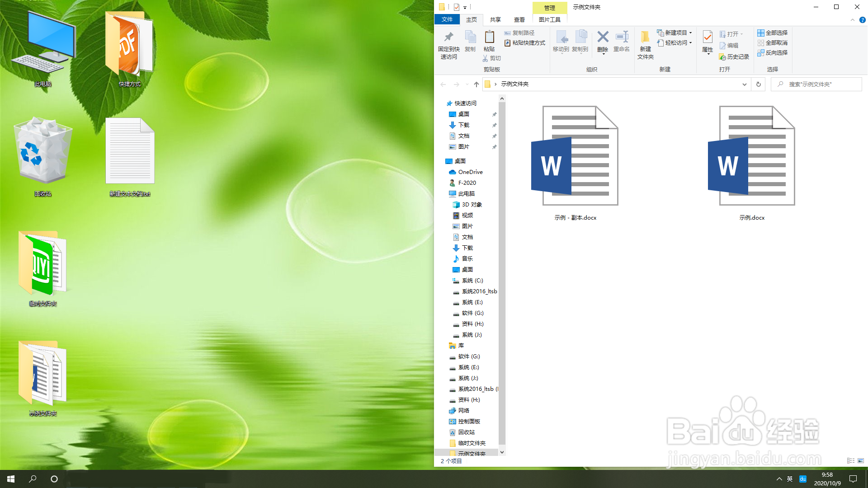Switch to large icons view toggle

pos(861,461)
